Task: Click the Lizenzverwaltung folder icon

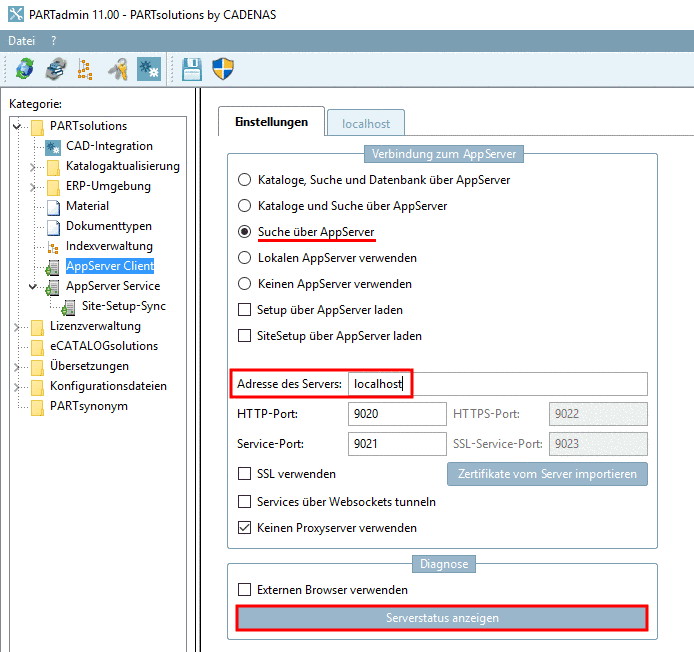Action: tap(38, 327)
